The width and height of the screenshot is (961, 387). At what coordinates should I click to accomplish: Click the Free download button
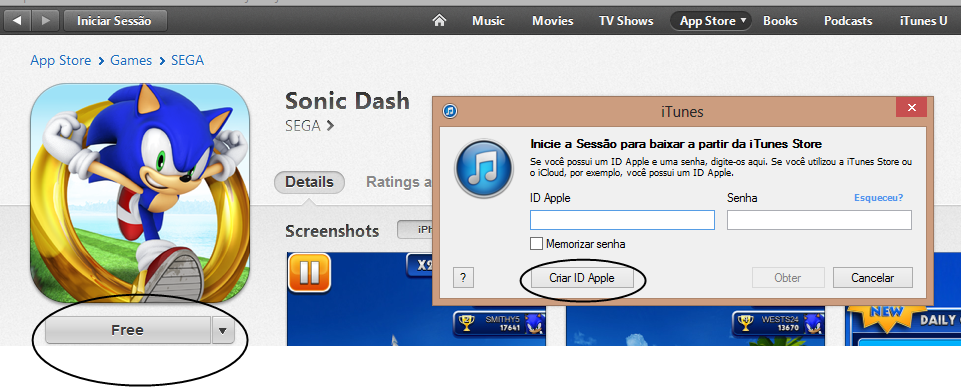(127, 331)
